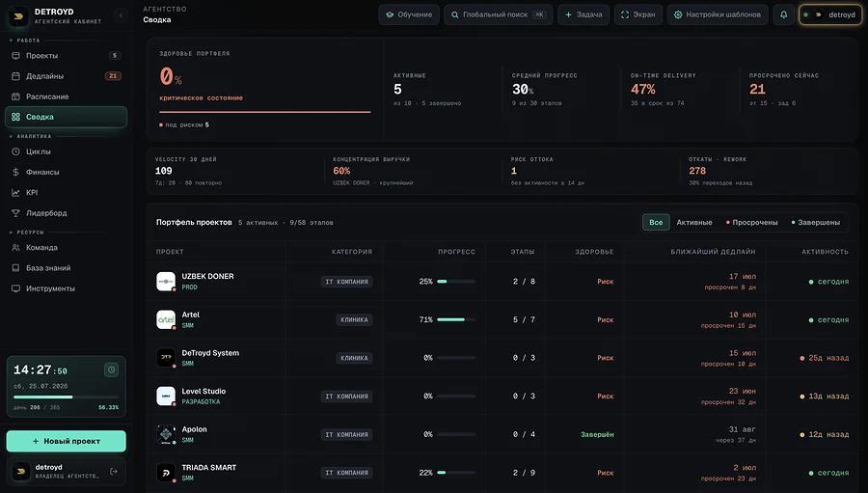Open UZBEK DONER project logo
868x493 pixels.
166,282
